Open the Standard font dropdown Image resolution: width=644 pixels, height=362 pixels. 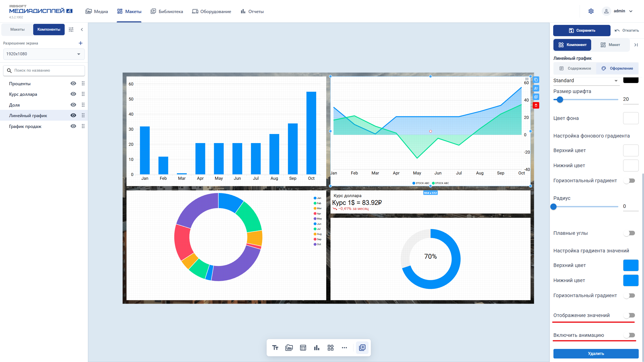tap(586, 81)
